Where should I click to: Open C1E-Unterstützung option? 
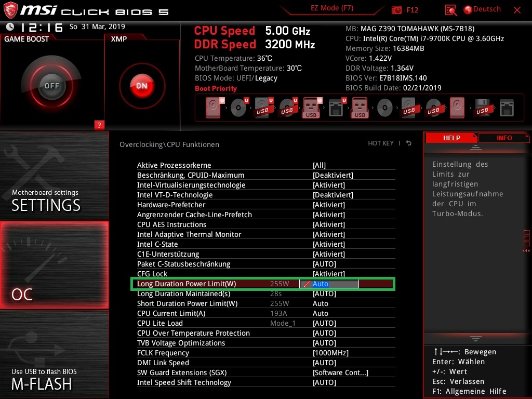click(266, 254)
